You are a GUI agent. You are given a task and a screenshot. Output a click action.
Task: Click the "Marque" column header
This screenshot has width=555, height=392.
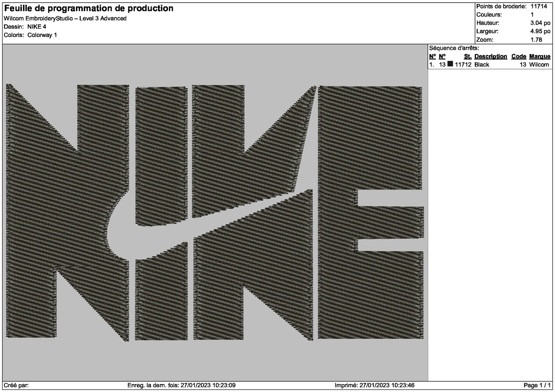(540, 57)
